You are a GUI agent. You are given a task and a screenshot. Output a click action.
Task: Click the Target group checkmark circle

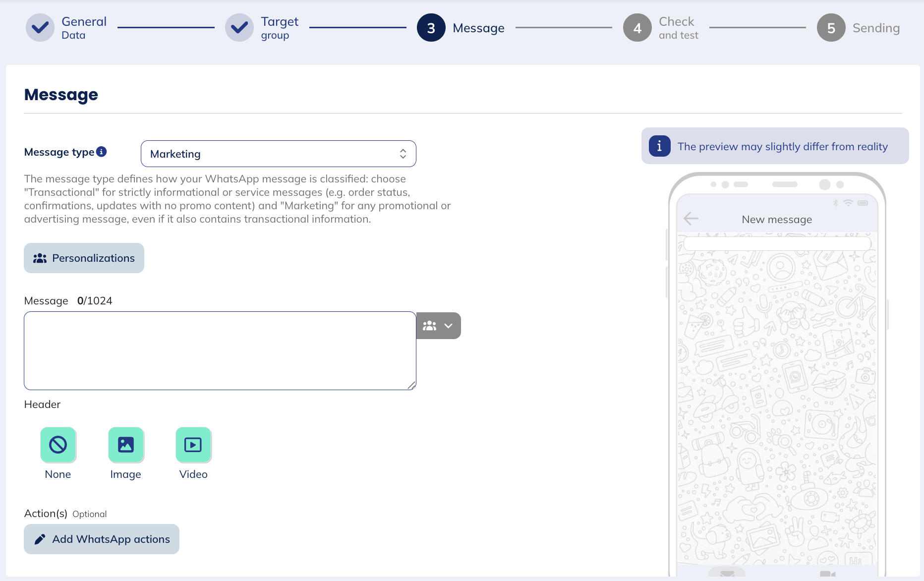(239, 28)
